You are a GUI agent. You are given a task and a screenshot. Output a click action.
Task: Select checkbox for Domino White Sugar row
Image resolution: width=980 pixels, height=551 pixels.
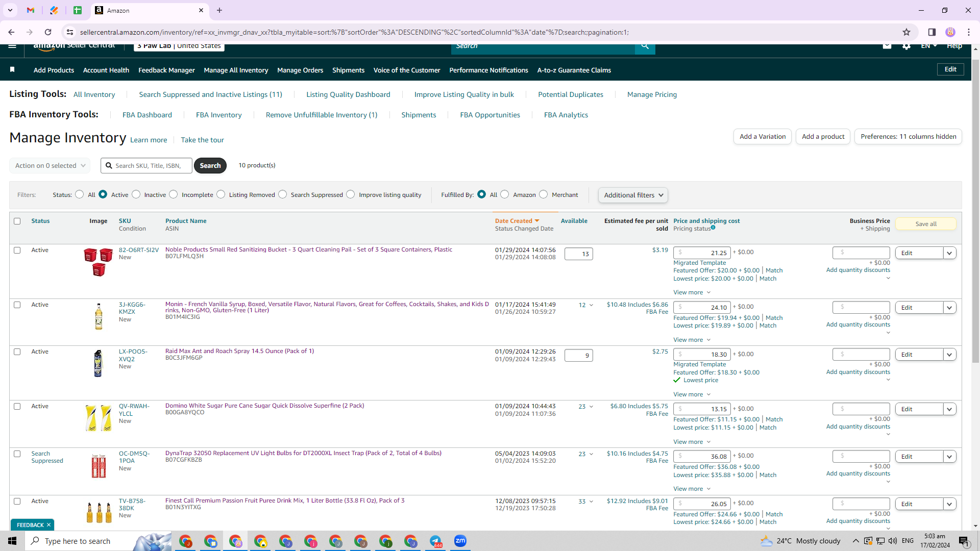click(x=17, y=407)
